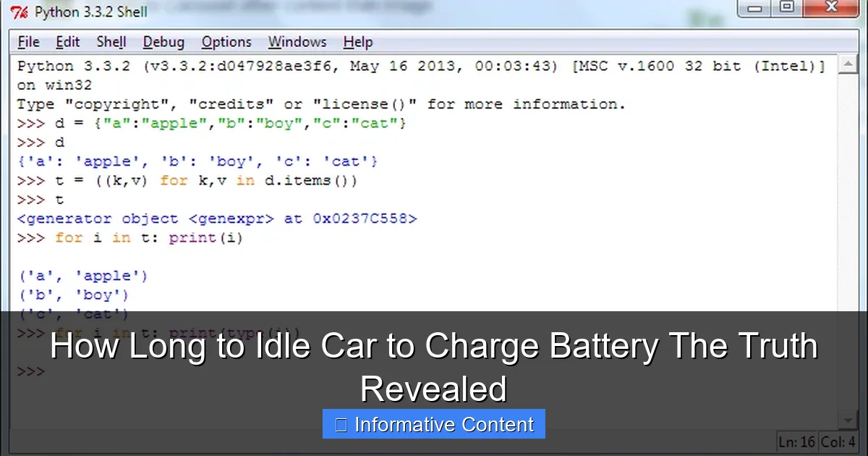Click the Ln: 16 status indicator
This screenshot has width=868, height=456.
point(796,442)
